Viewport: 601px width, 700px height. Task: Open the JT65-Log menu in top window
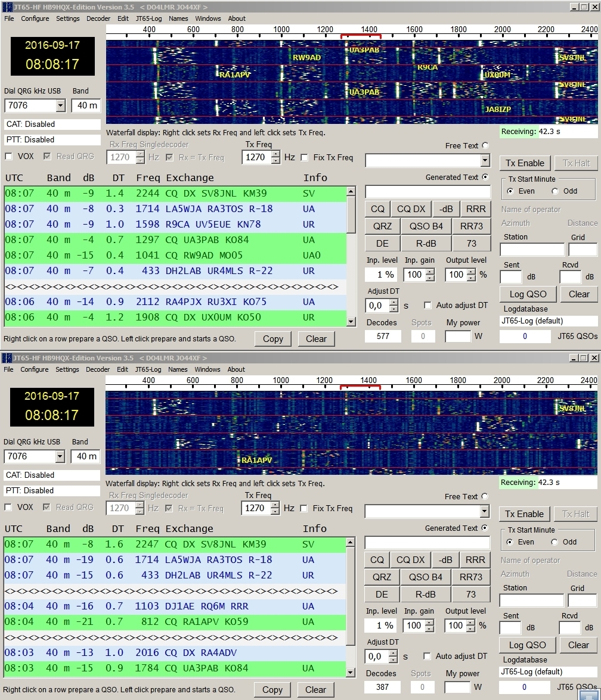click(148, 18)
